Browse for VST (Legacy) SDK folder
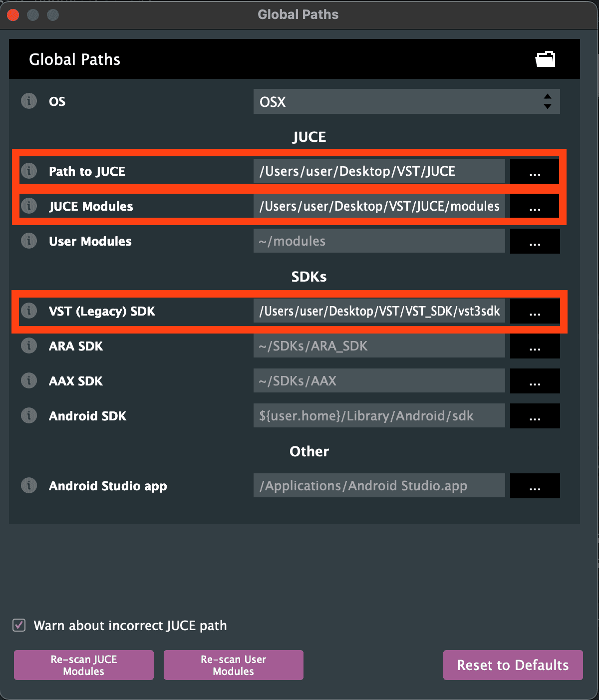This screenshot has height=700, width=599. coord(535,311)
